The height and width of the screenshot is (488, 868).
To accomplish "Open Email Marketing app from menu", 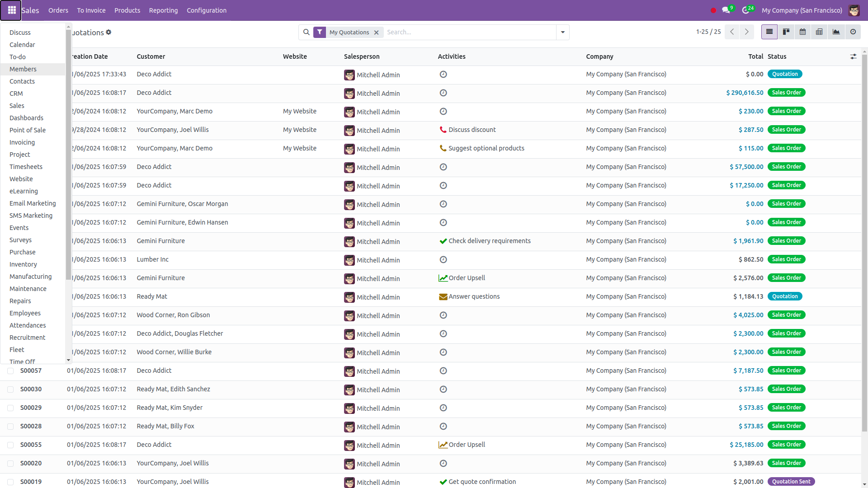I will (33, 203).
